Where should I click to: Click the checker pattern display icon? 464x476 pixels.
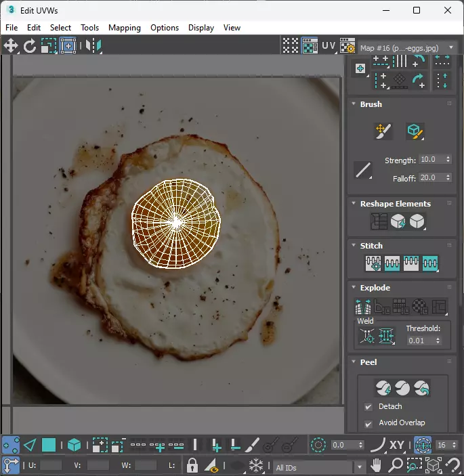pyautogui.click(x=291, y=46)
